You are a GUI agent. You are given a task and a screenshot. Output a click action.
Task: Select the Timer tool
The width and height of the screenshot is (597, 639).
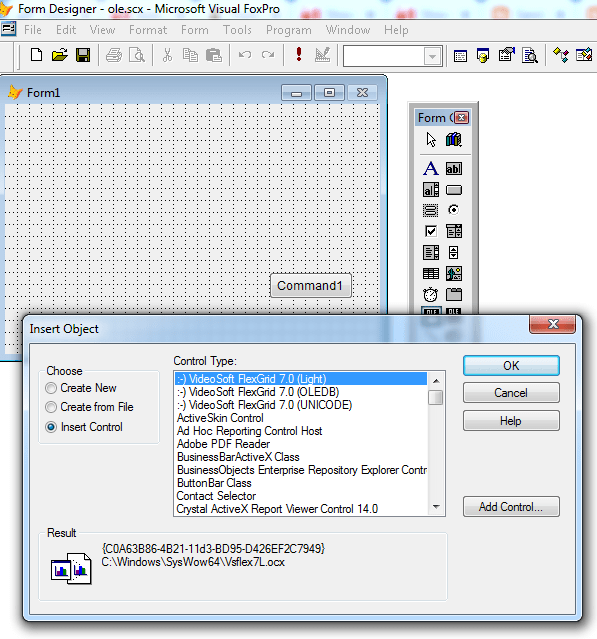[x=430, y=294]
